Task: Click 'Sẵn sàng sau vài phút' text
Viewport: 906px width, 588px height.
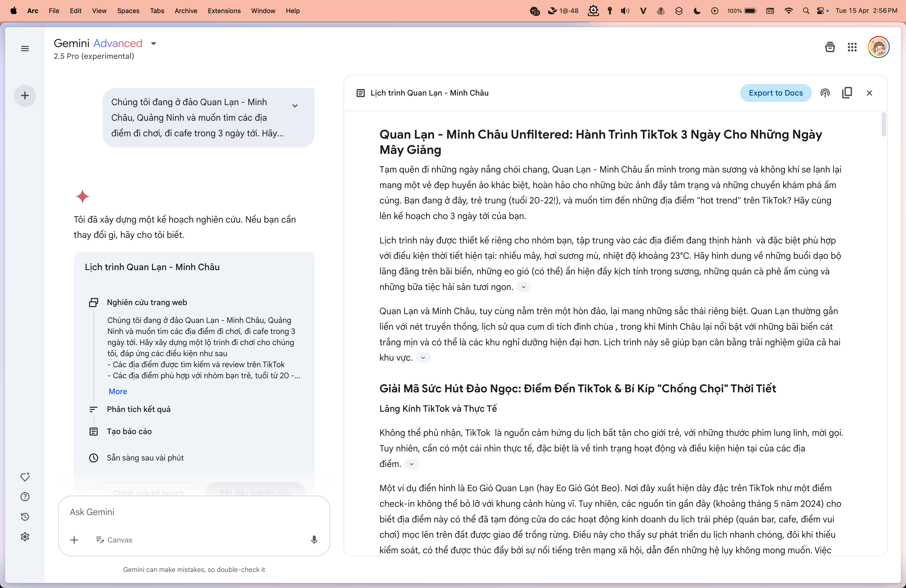Action: pyautogui.click(x=145, y=458)
